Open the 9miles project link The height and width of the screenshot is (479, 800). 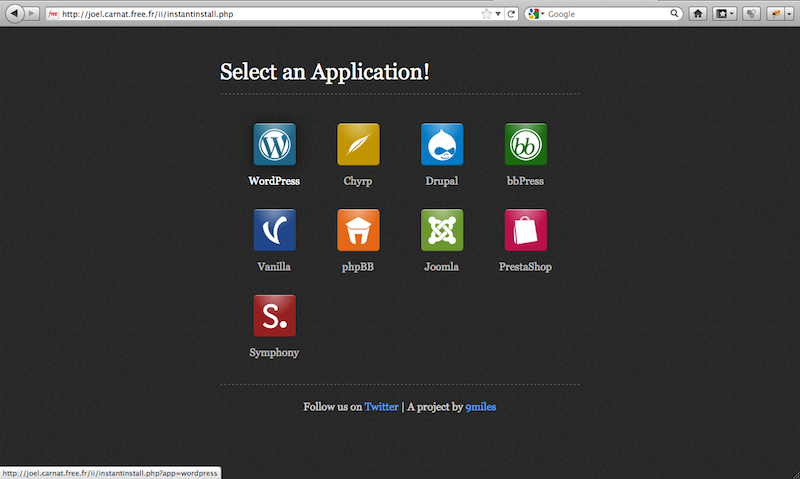pyautogui.click(x=481, y=407)
